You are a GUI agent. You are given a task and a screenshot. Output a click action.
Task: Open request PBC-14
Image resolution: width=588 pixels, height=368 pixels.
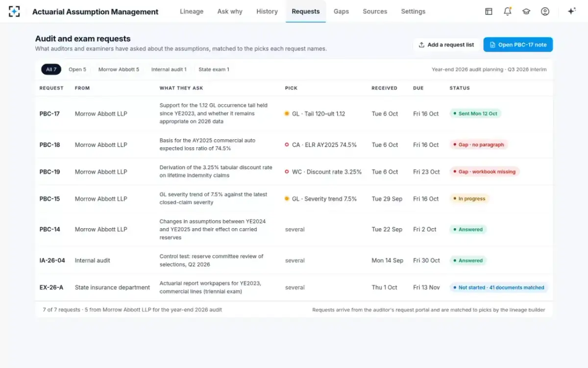coord(49,229)
